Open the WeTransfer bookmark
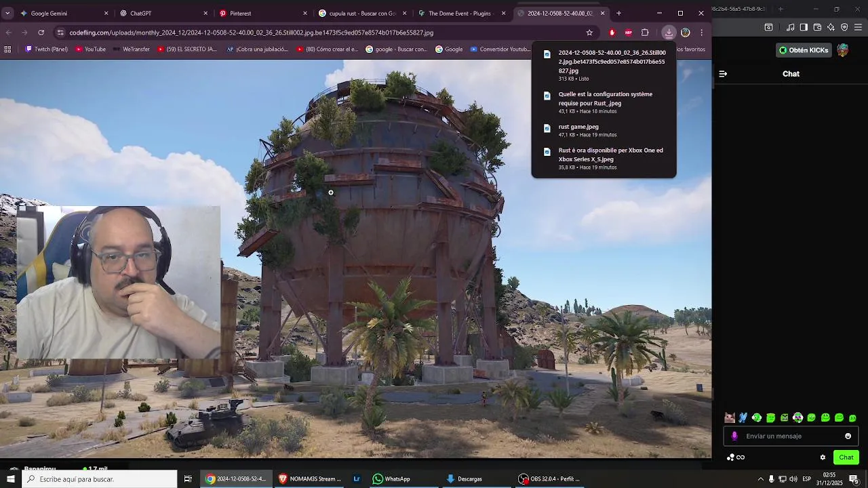868x488 pixels. click(131, 49)
